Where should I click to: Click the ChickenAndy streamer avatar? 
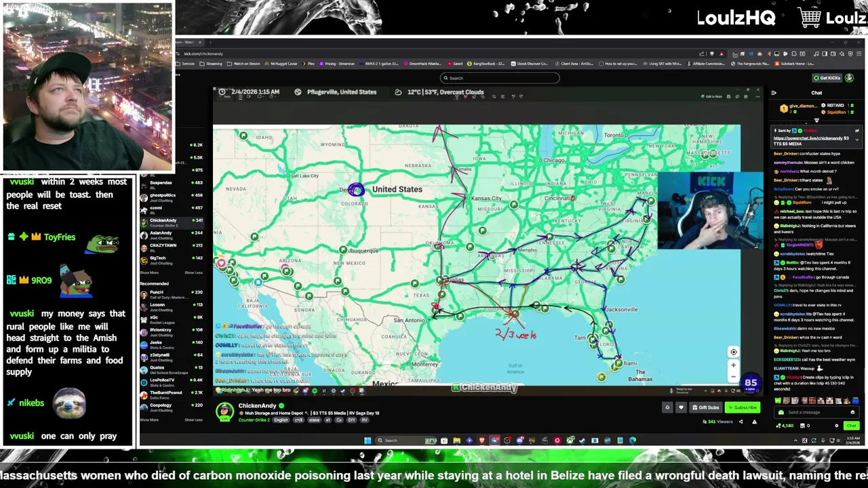(224, 411)
